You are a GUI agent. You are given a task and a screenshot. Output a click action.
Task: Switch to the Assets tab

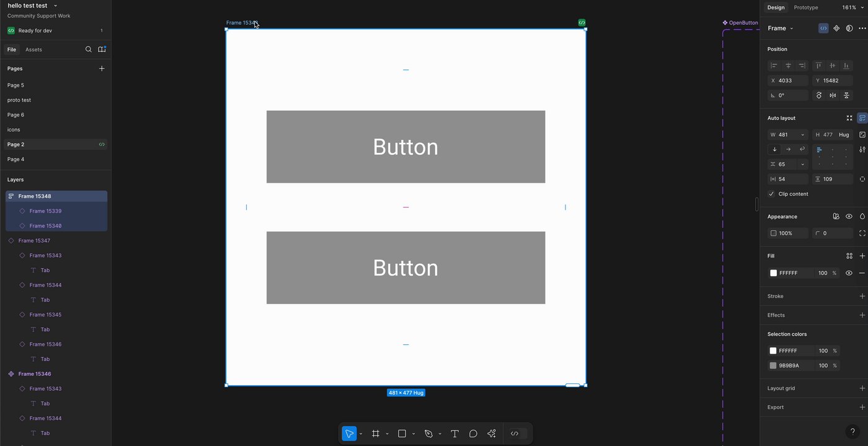[33, 50]
